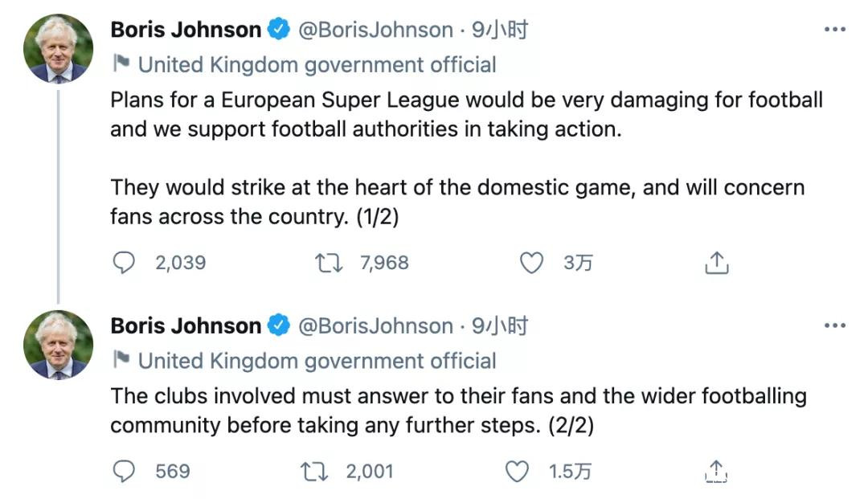The width and height of the screenshot is (868, 499).
Task: Open Boris Johnson's avatar on first tweet
Action: pyautogui.click(x=58, y=49)
